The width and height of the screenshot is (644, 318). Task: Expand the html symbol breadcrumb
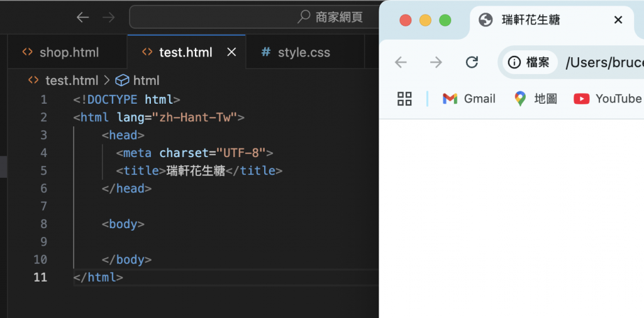[138, 80]
